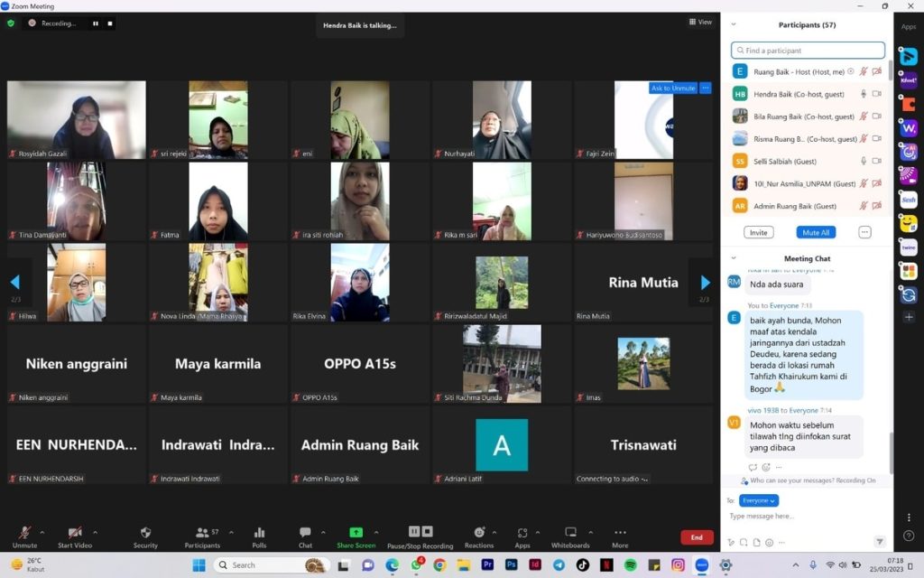Stop recording using the top-left indicator
Viewport: 924px width, 578px height.
[x=109, y=23]
